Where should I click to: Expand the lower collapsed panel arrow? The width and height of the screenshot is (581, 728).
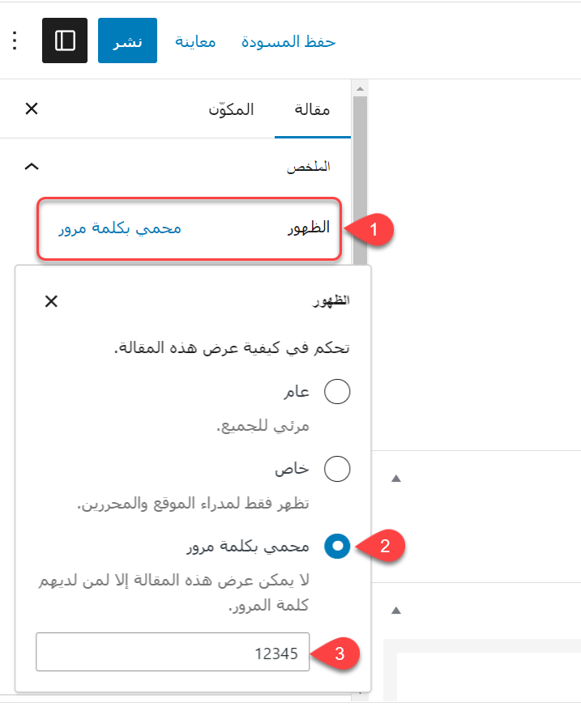coord(396,610)
